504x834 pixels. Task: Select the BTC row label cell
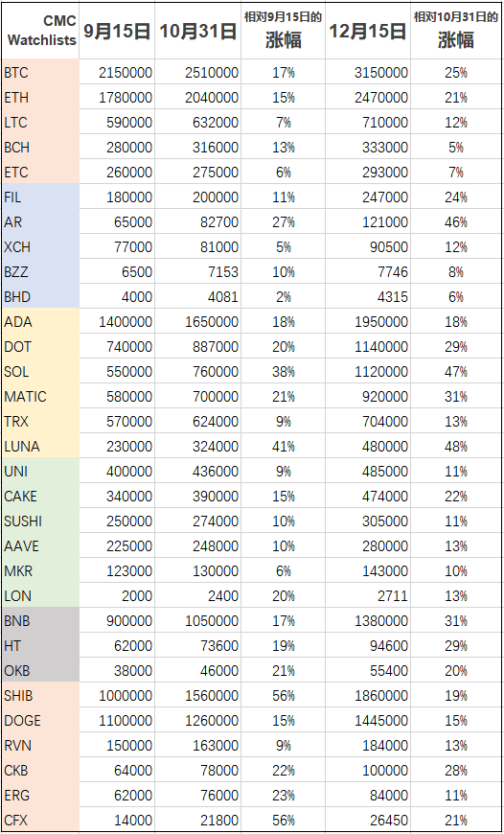click(x=41, y=72)
